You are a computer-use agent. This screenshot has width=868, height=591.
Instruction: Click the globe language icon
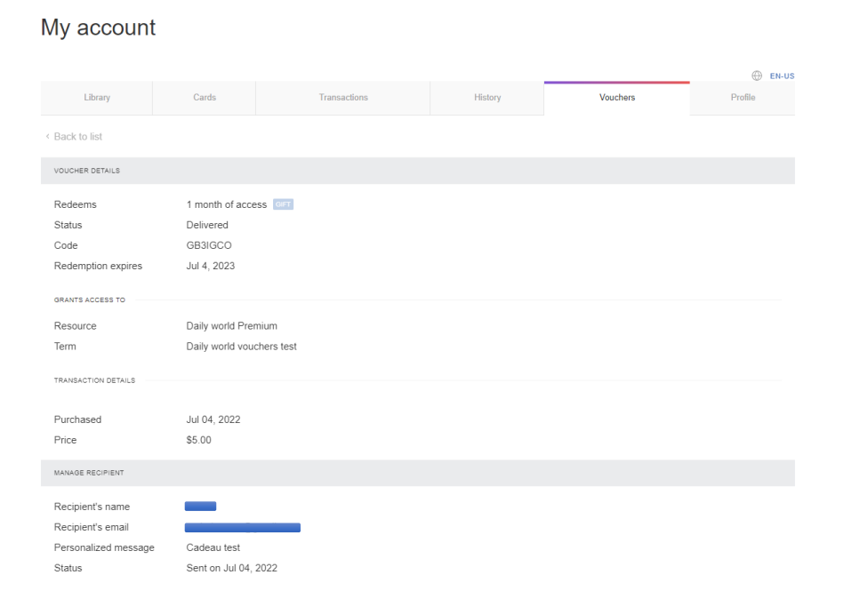coord(757,76)
